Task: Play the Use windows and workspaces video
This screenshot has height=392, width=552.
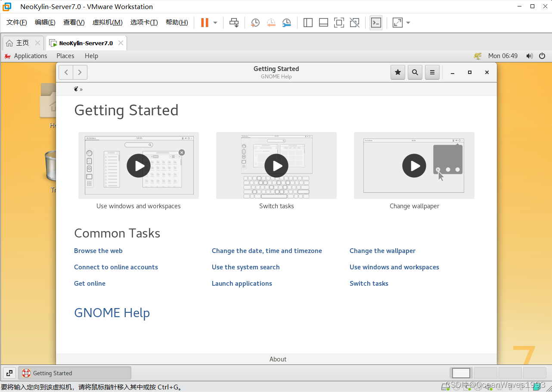Action: click(x=139, y=166)
